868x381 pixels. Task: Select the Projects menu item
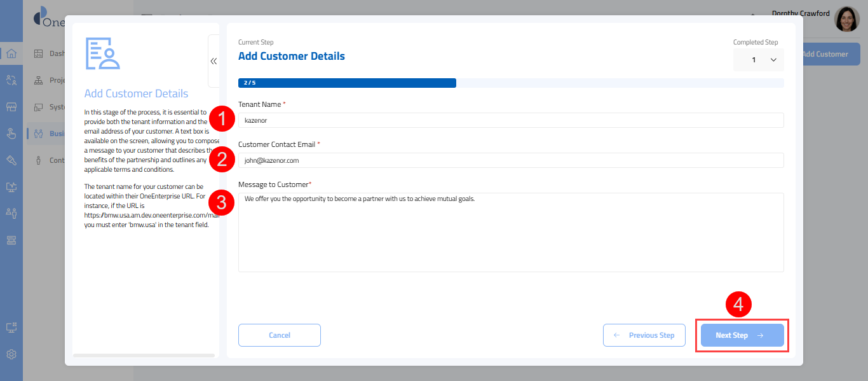coord(51,80)
